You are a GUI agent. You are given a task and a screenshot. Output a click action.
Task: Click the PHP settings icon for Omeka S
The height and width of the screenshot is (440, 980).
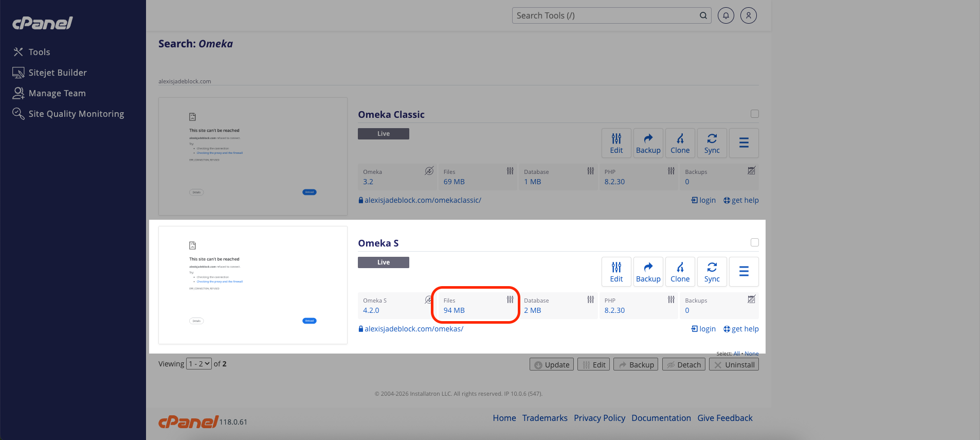671,300
